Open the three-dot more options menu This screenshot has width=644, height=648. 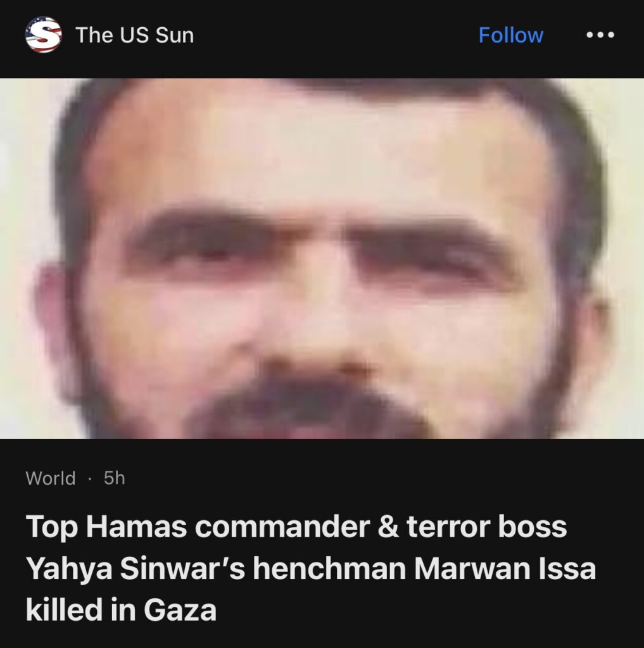click(600, 35)
